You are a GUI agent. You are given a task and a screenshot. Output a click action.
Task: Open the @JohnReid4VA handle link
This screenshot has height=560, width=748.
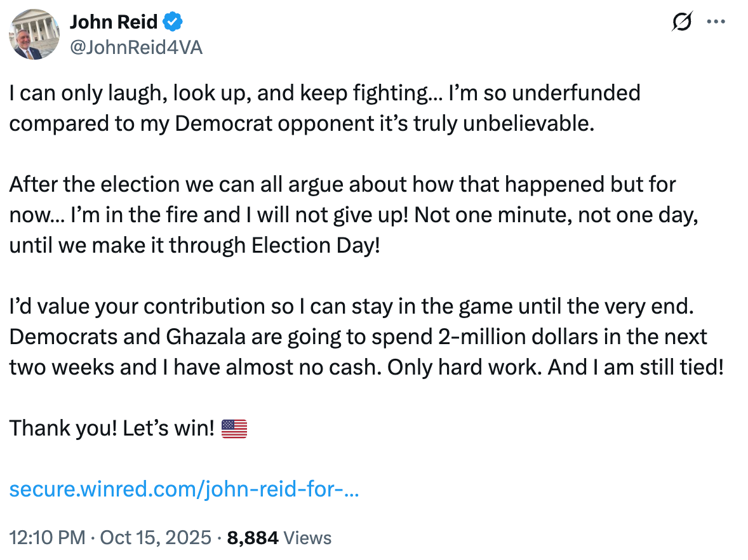[x=137, y=48]
